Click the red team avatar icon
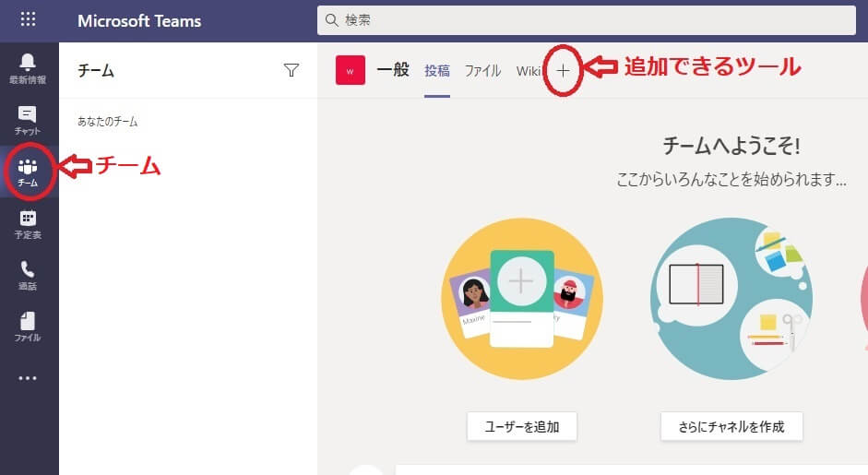This screenshot has height=475, width=868. pos(351,70)
